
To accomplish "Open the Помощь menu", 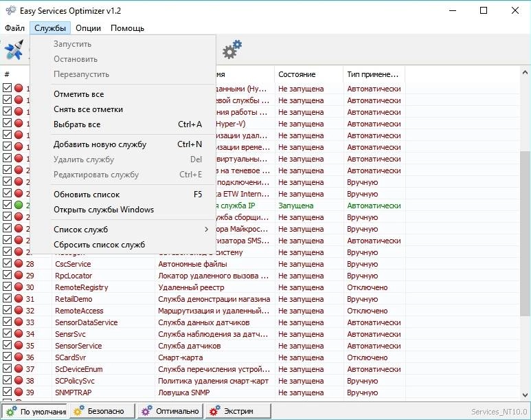I will click(x=127, y=28).
